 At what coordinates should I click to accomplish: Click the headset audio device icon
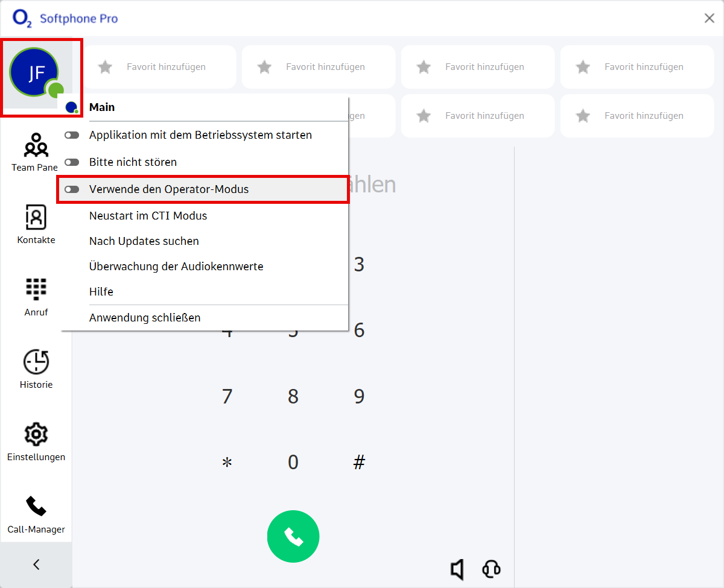[x=491, y=569]
